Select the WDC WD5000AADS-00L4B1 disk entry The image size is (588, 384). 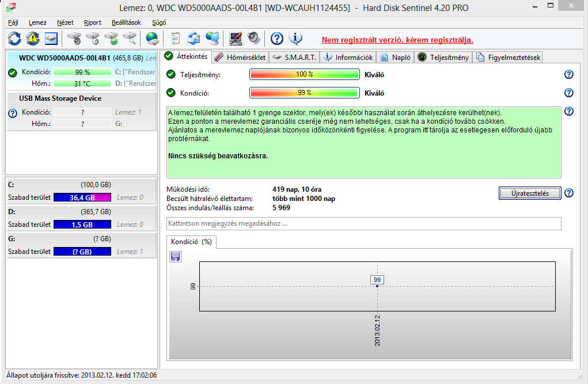[x=82, y=70]
